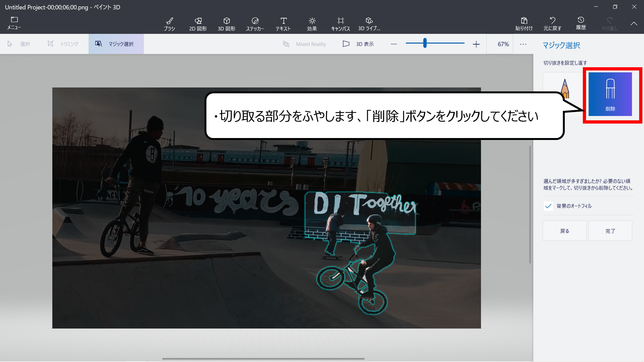
Task: Open the more options ellipsis menu
Action: pyautogui.click(x=523, y=44)
